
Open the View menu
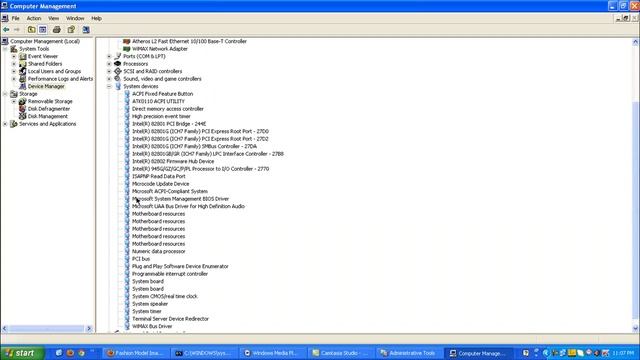(x=53, y=18)
